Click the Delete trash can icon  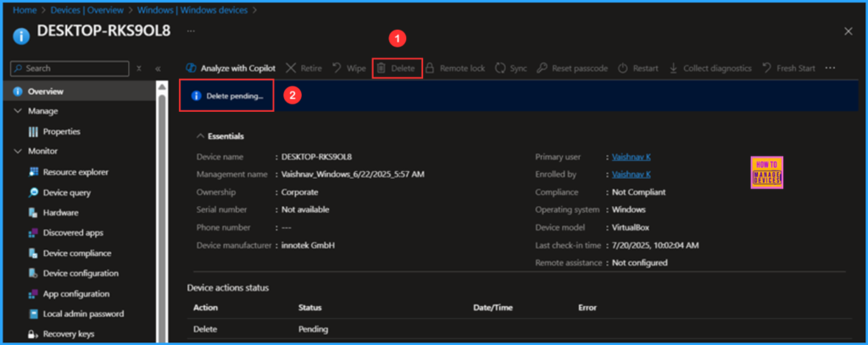[x=381, y=68]
